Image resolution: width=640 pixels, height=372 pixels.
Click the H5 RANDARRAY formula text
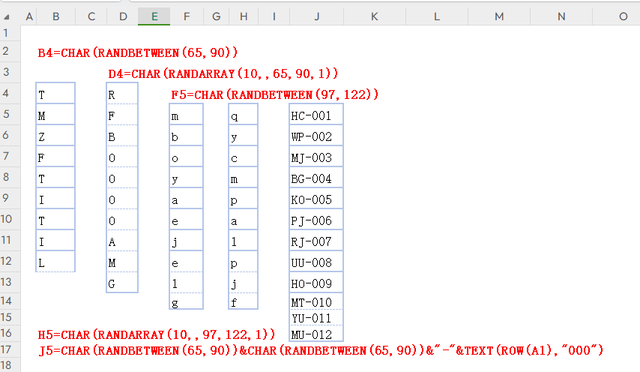point(156,335)
